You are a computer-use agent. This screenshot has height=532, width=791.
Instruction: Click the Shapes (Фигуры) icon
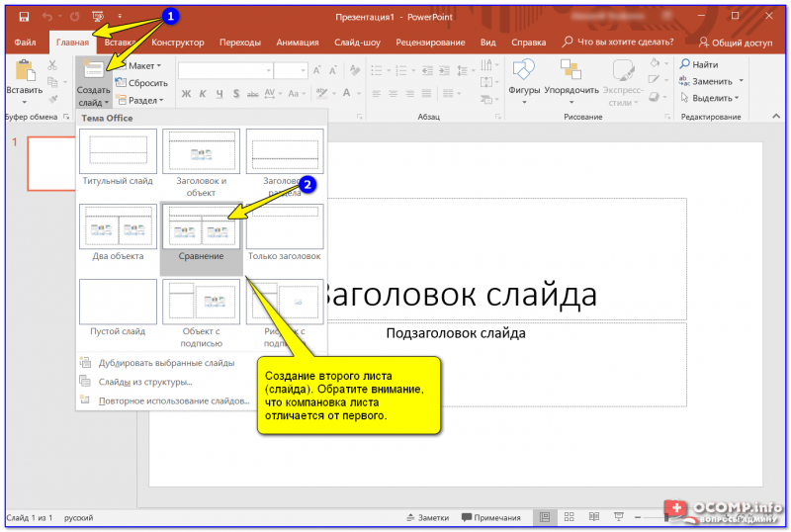(x=524, y=69)
